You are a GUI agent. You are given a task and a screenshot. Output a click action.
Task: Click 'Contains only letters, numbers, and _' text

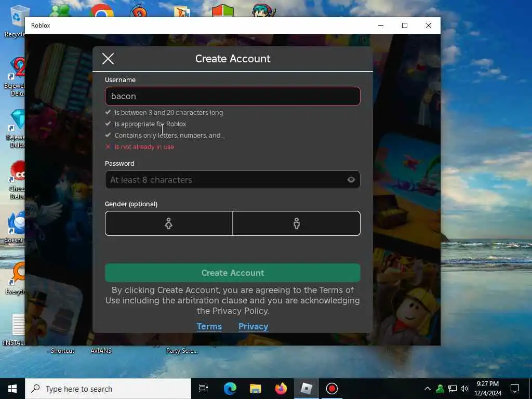169,136
